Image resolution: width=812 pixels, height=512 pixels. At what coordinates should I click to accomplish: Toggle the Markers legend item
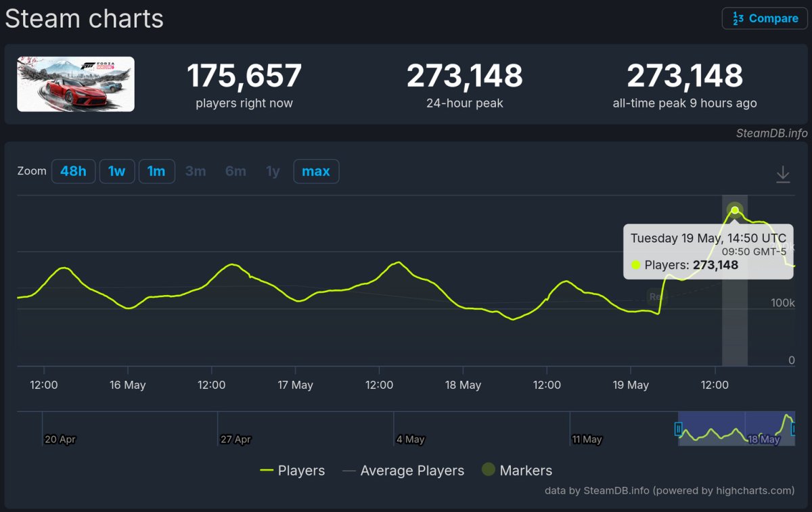(x=517, y=471)
